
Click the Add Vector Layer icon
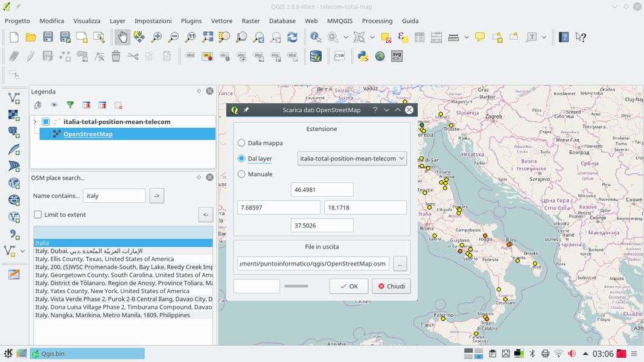click(13, 98)
